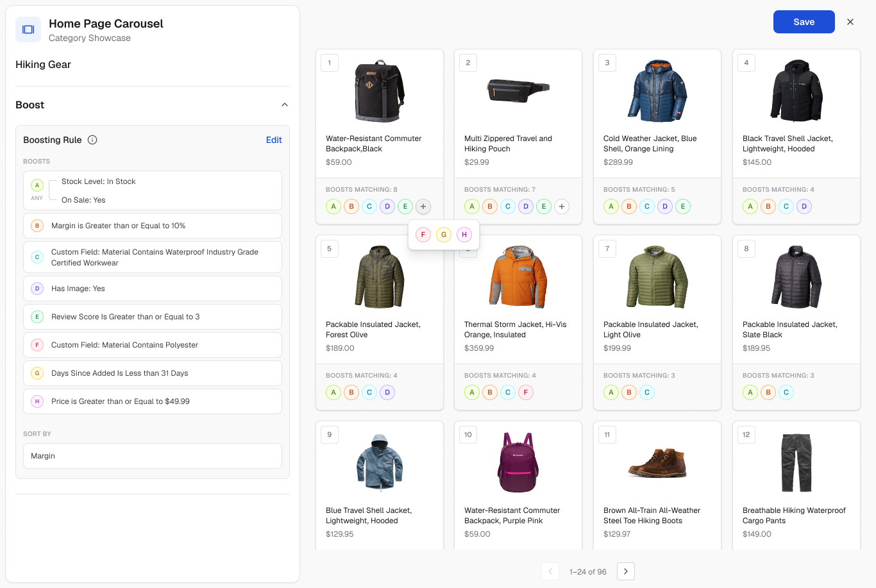This screenshot has height=588, width=876.
Task: Select the Margin Greater than 10% boost row
Action: [153, 226]
